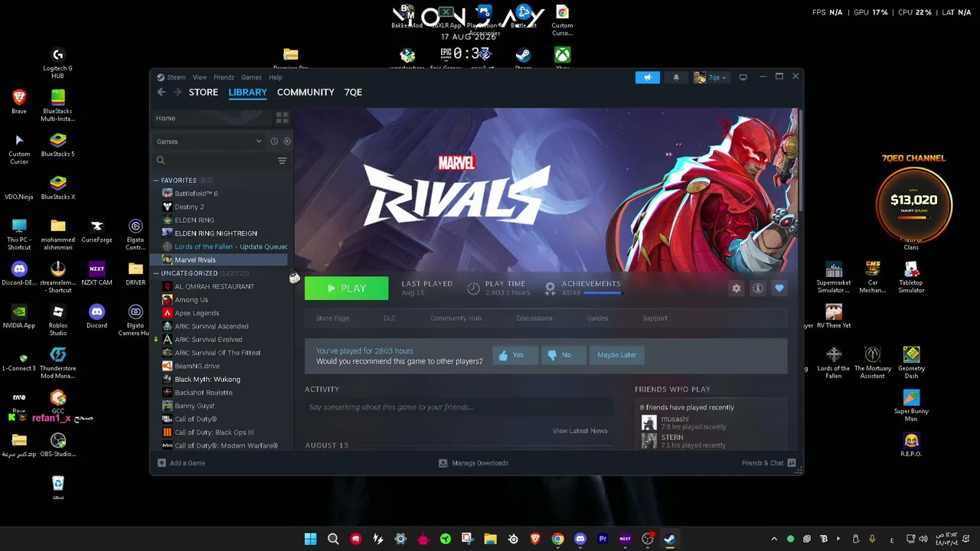Open Discord from the taskbar
The image size is (980, 551).
click(580, 539)
